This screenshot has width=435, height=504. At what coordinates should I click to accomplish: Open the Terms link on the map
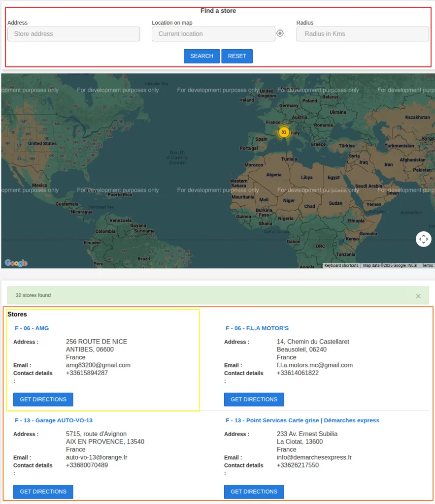[x=427, y=265]
